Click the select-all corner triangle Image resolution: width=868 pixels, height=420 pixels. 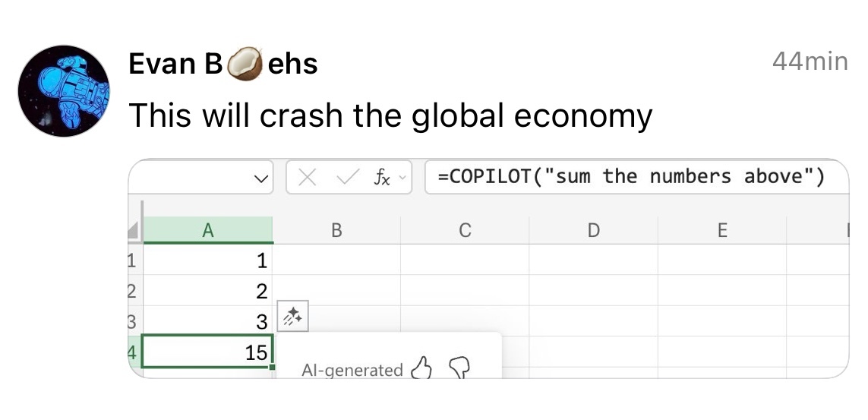(x=134, y=231)
